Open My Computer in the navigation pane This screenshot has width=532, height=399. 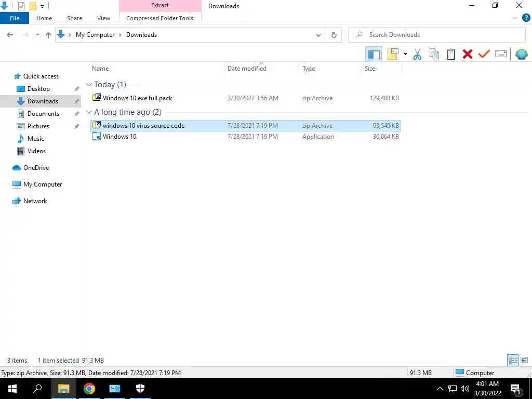point(43,184)
